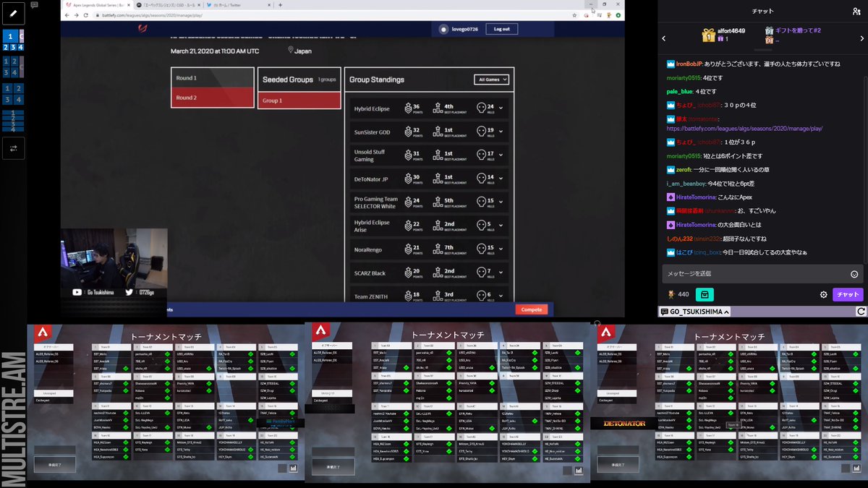Select Round 2

[213, 97]
